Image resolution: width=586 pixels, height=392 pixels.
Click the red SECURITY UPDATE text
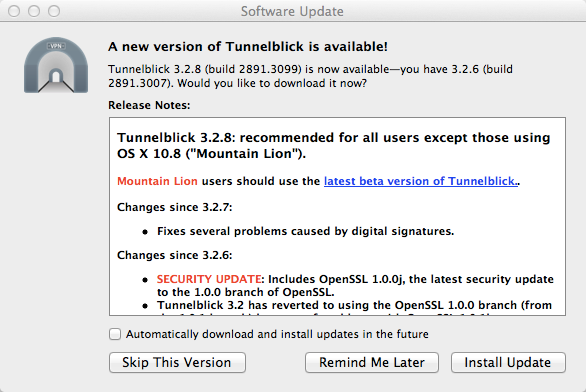[x=209, y=279]
